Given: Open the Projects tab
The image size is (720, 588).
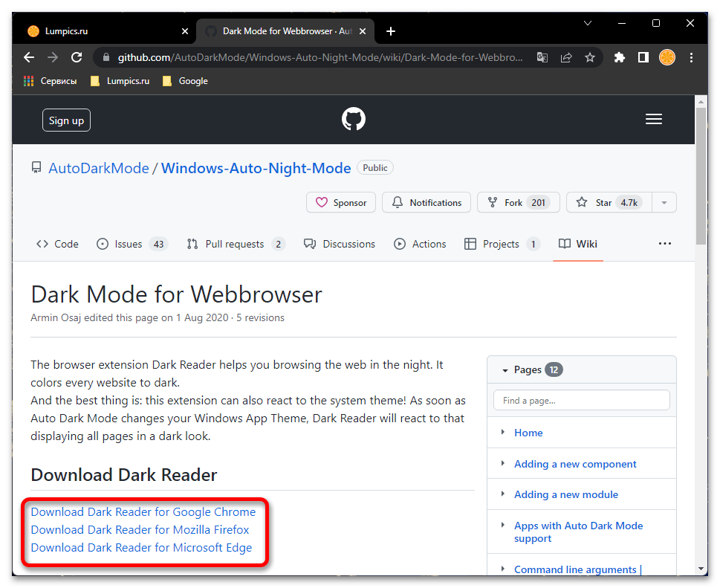Looking at the screenshot, I should 502,244.
